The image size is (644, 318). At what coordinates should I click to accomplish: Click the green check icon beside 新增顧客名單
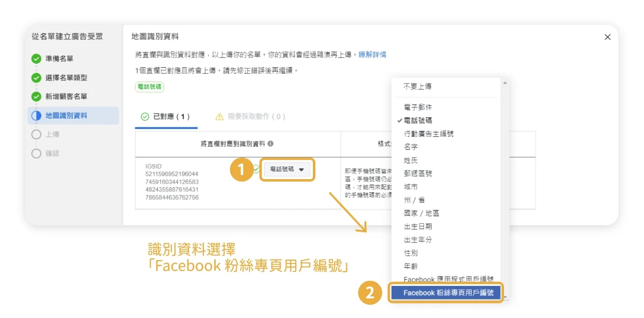pos(36,97)
